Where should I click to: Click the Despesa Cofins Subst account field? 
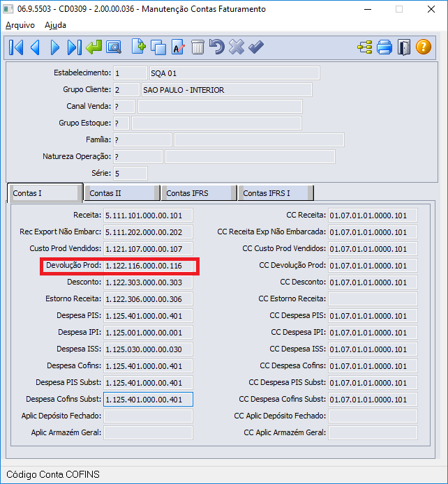[148, 399]
